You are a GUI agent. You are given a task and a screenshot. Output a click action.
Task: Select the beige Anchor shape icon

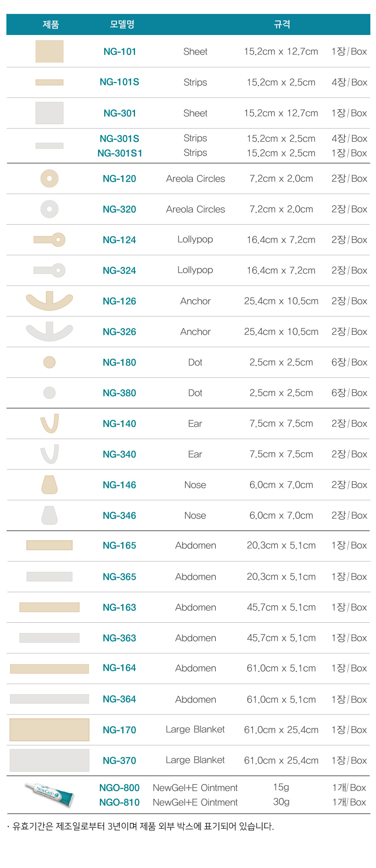point(49,301)
